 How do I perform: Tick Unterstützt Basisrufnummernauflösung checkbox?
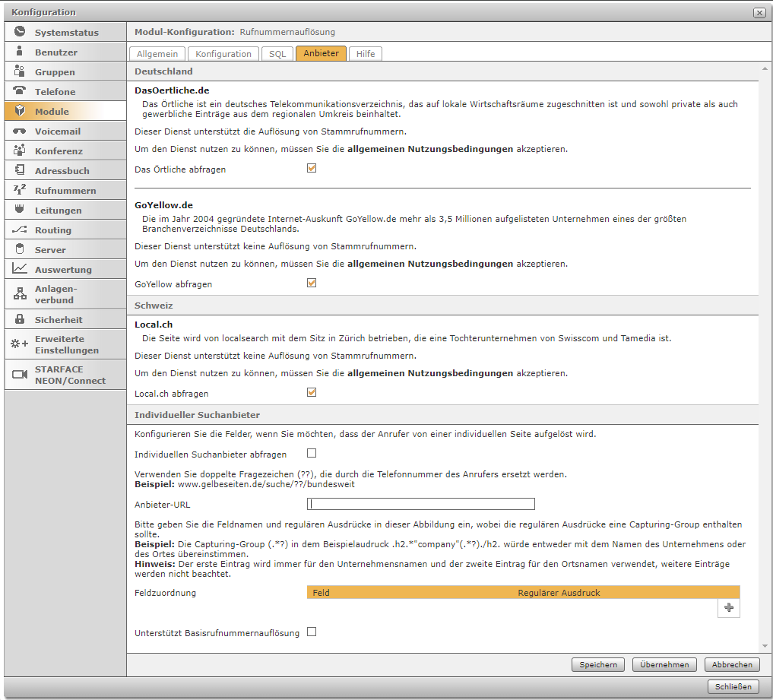[x=312, y=632]
